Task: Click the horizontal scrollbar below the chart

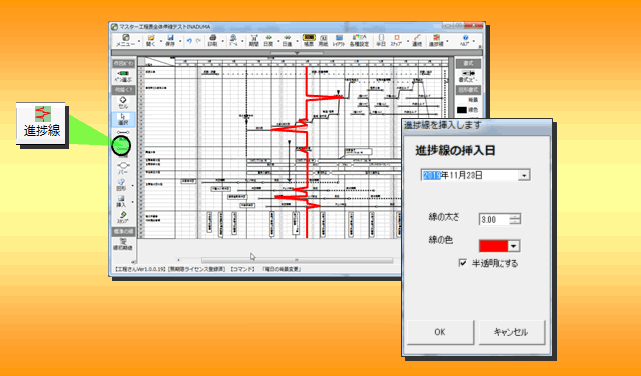Action: tap(297, 260)
